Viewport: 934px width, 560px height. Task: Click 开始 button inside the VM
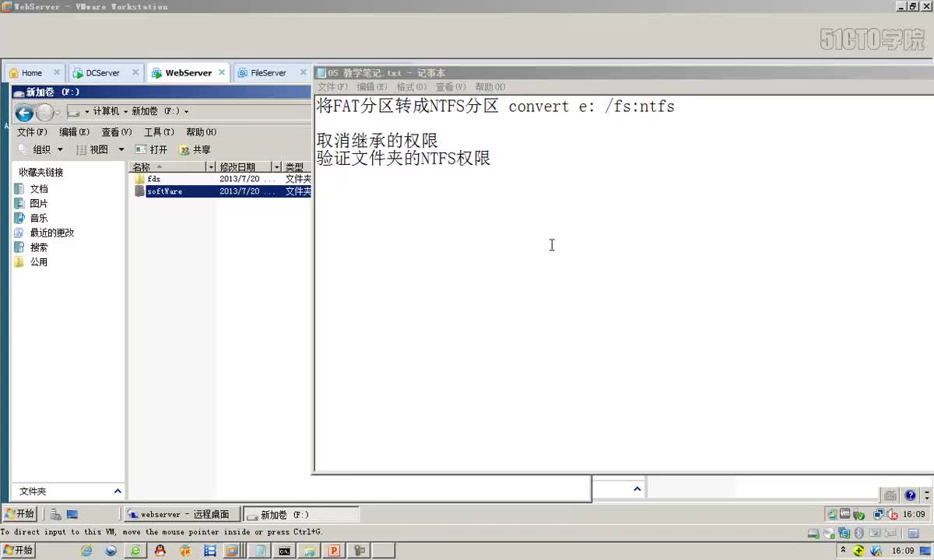pos(19,514)
